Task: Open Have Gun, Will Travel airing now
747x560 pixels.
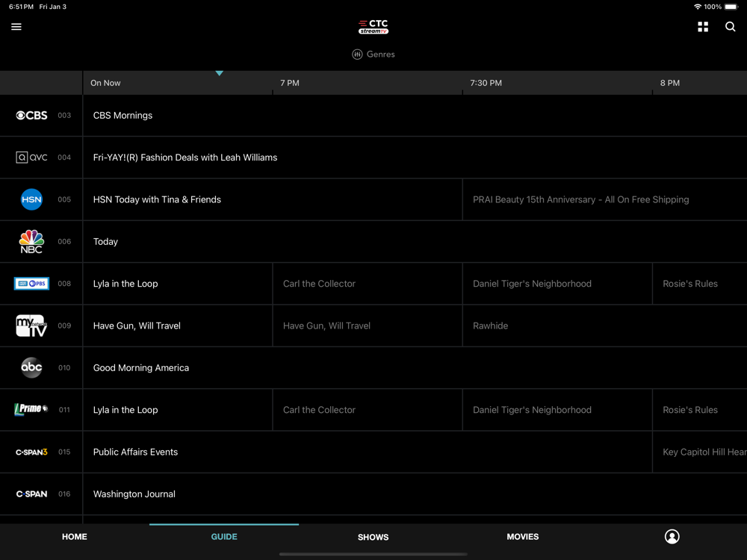Action: [178, 326]
